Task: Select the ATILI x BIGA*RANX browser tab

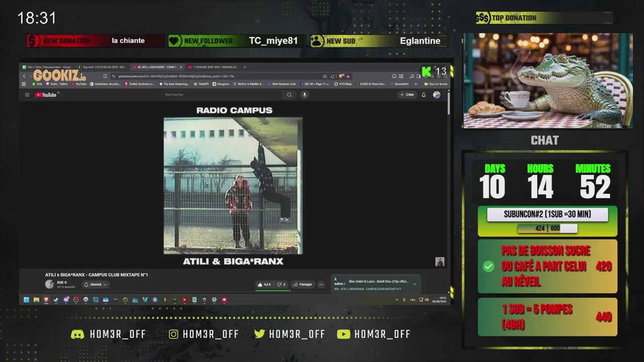Action: point(157,67)
